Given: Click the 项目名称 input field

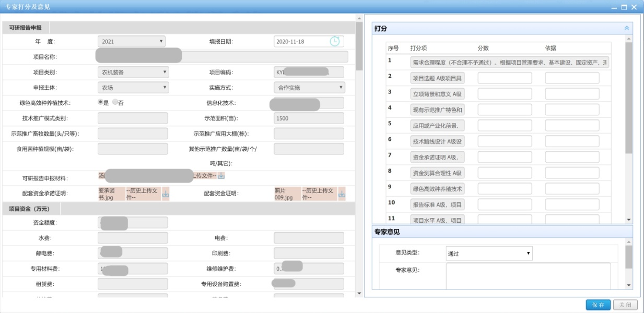Looking at the screenshot, I should (x=223, y=57).
